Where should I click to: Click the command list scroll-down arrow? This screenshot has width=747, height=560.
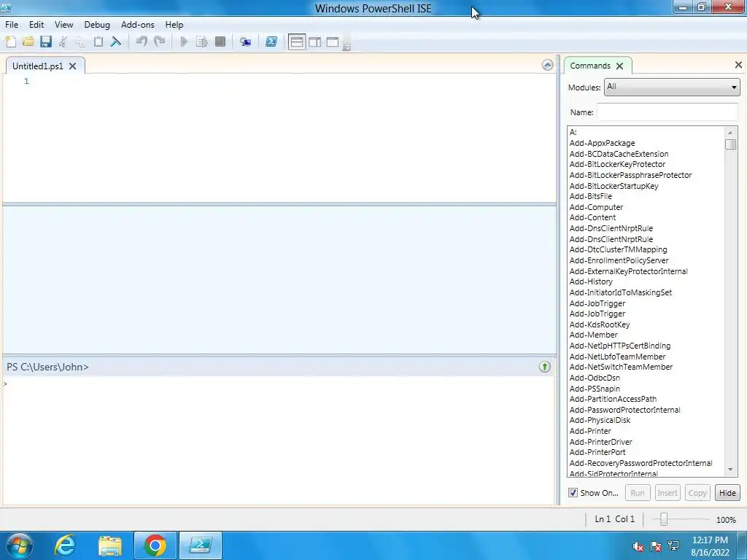[x=730, y=470]
